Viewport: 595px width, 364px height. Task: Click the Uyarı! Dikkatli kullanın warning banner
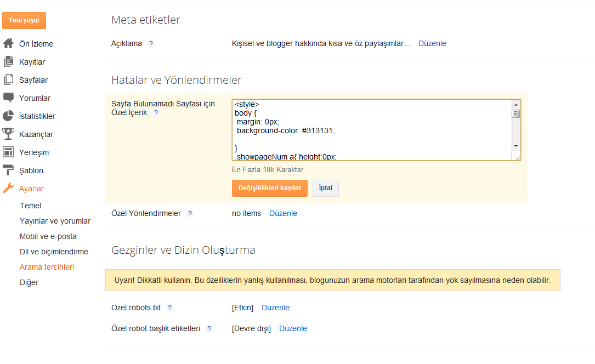click(x=332, y=280)
